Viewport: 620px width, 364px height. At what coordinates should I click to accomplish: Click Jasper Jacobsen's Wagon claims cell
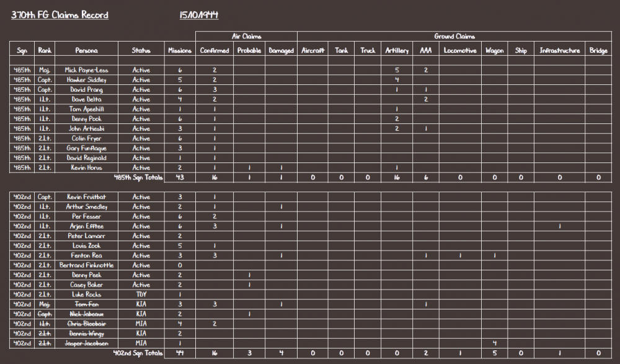point(494,343)
